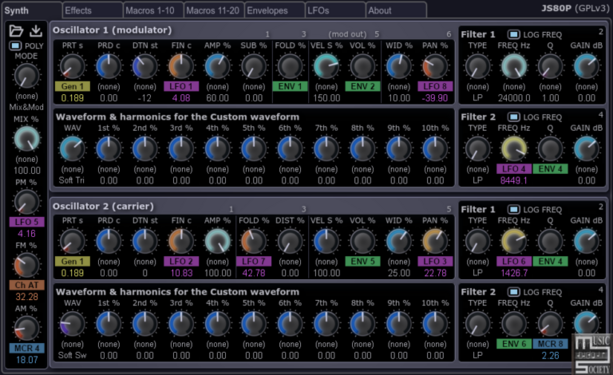Screen dimensions: 613x375
Task: Open Oscillator 2 ENV 5 controller for VOL
Action: coord(362,261)
